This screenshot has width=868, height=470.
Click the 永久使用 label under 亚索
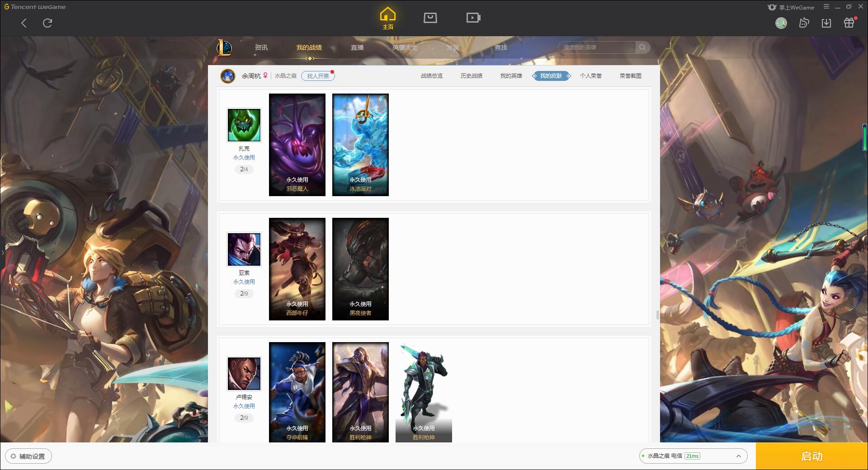point(244,282)
